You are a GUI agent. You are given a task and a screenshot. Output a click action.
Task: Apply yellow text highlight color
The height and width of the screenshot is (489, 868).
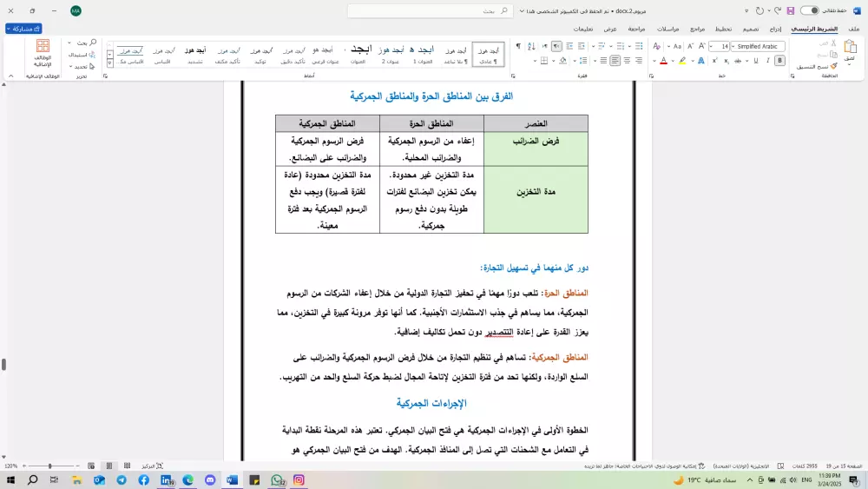click(682, 61)
